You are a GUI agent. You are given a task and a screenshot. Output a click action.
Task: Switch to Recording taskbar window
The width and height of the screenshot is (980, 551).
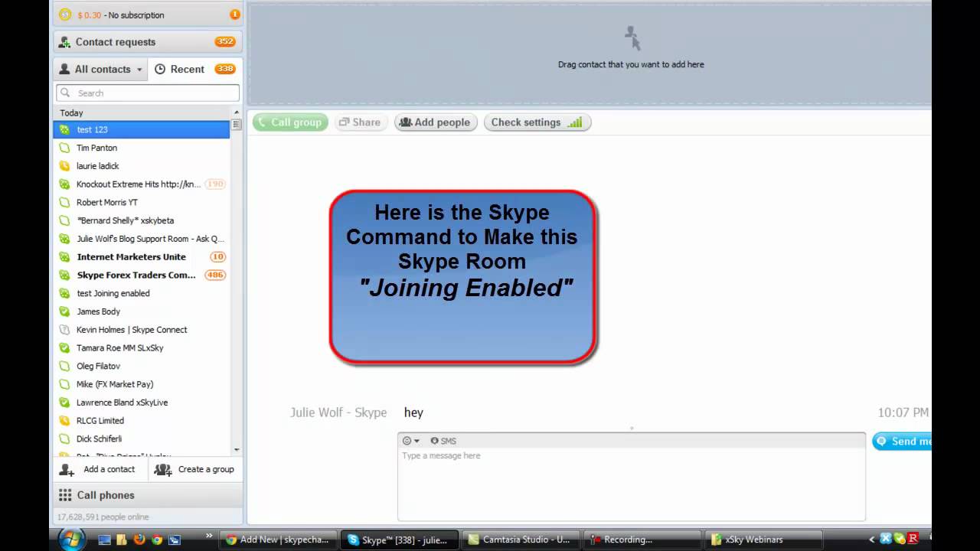[x=642, y=540]
